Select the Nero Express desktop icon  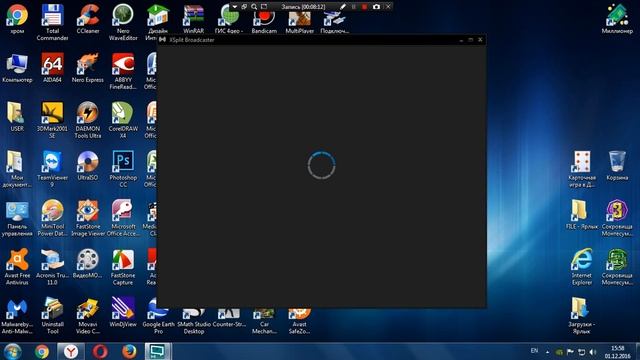click(x=88, y=68)
